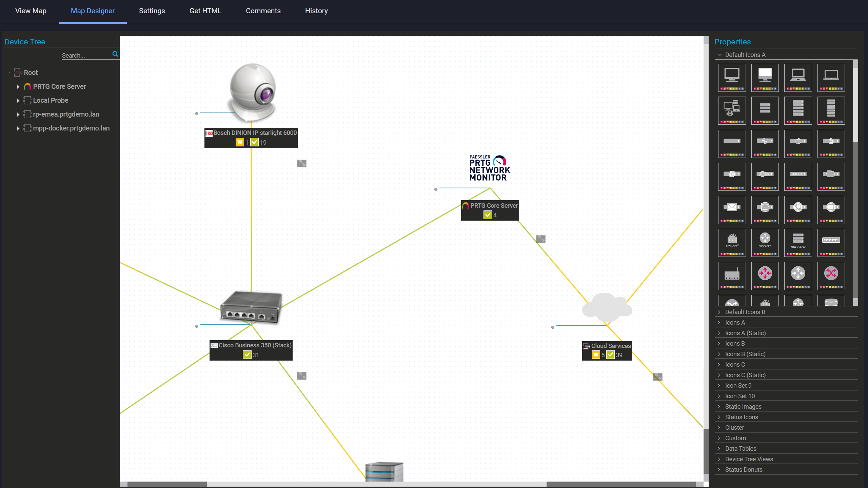
Task: Click the connector dot beside the webcam
Action: [197, 114]
